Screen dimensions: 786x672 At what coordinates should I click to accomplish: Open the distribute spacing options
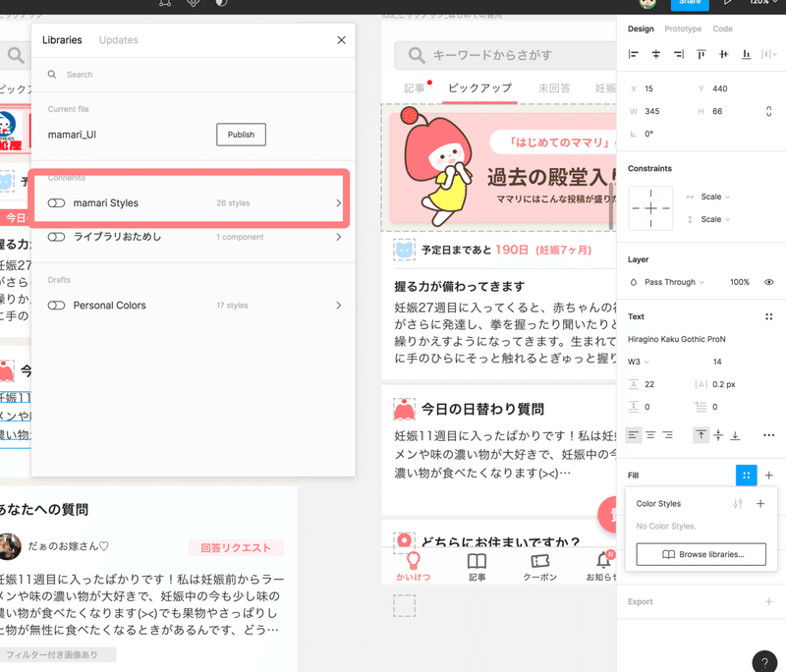(x=769, y=54)
